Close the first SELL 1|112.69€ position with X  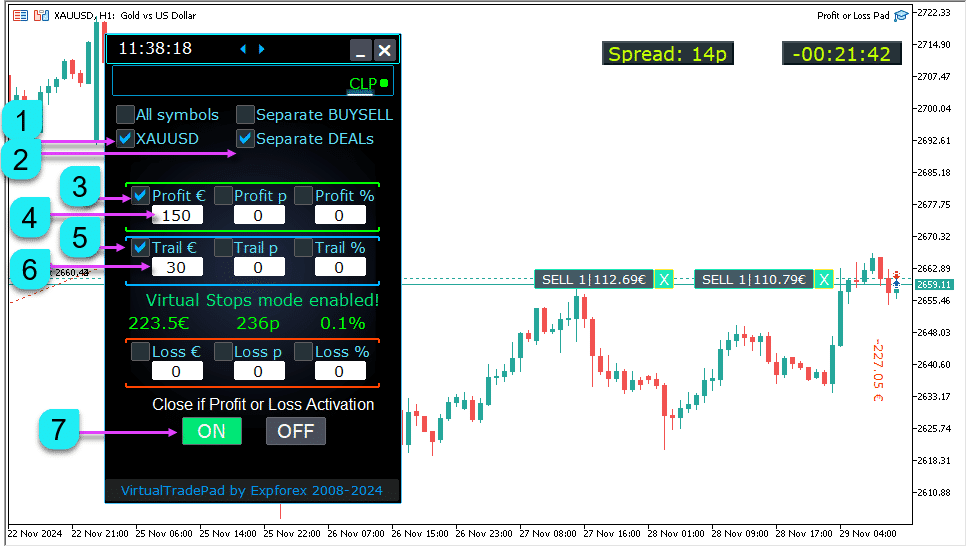pos(664,280)
